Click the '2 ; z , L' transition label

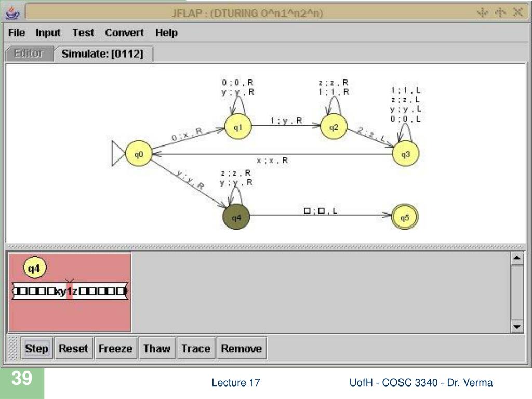[x=371, y=135]
